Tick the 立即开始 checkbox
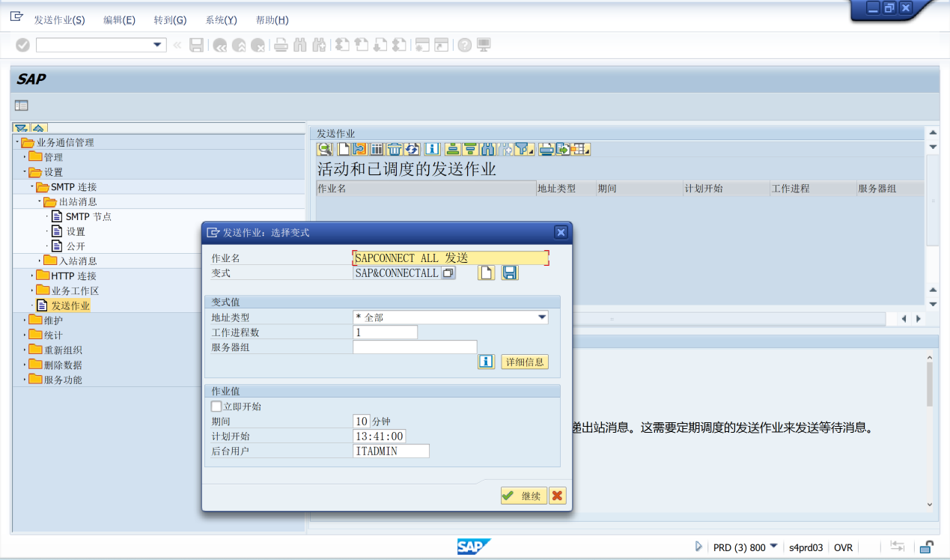 [217, 407]
